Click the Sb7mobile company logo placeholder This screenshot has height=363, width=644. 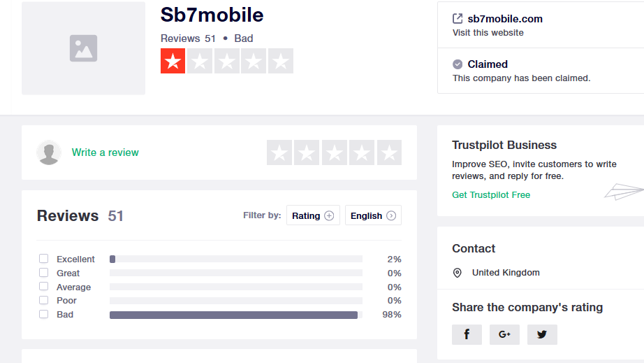(x=83, y=48)
